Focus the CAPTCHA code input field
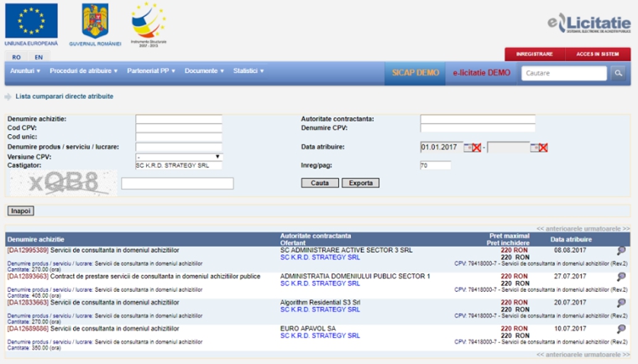This screenshot has width=638, height=364. point(177,184)
